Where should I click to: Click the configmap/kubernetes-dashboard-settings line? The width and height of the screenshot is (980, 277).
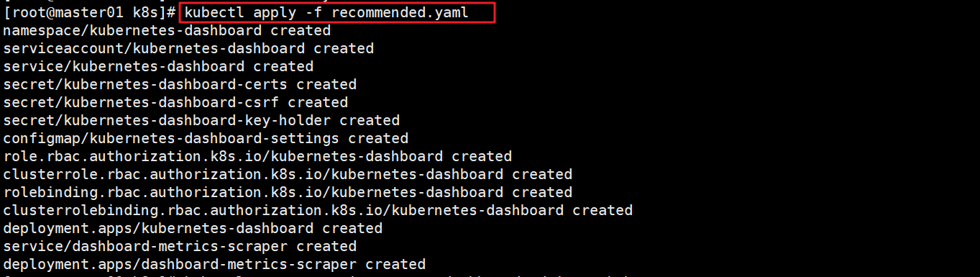point(206,139)
